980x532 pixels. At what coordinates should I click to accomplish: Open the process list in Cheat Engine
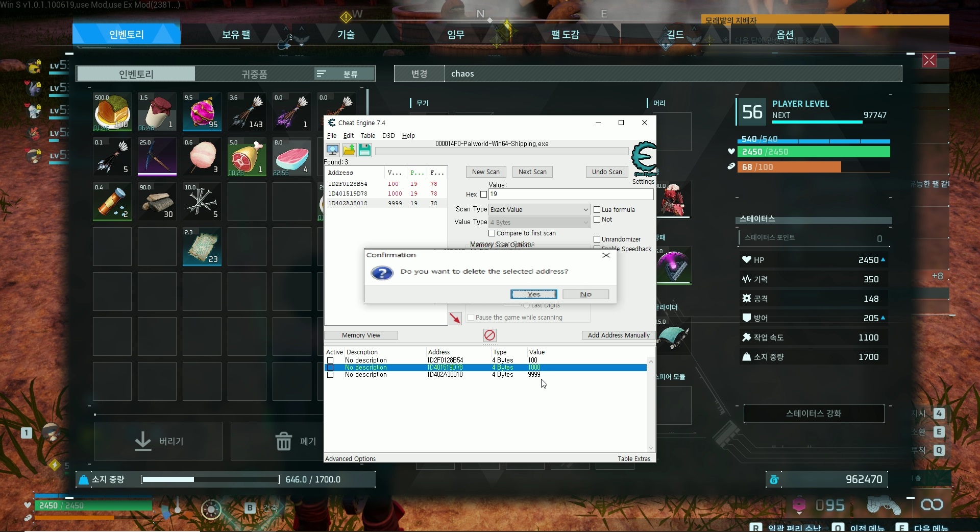(x=333, y=150)
